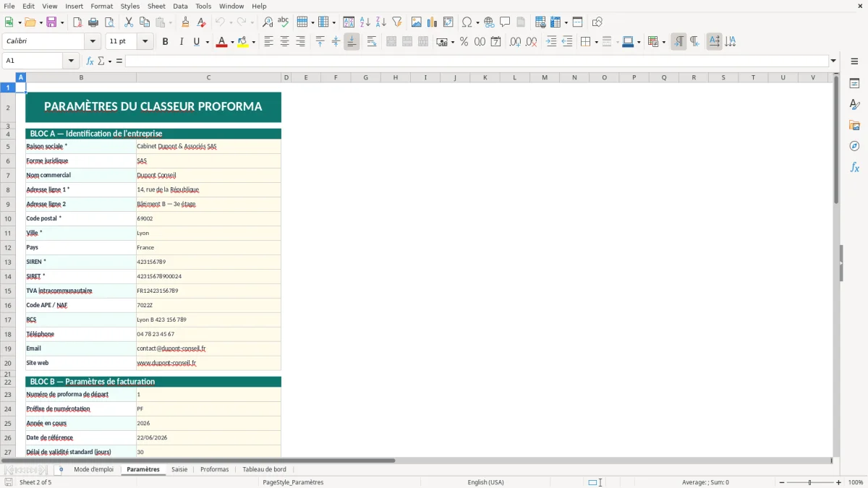This screenshot has width=868, height=488.
Task: Insert a pivot table
Action: pos(448,22)
